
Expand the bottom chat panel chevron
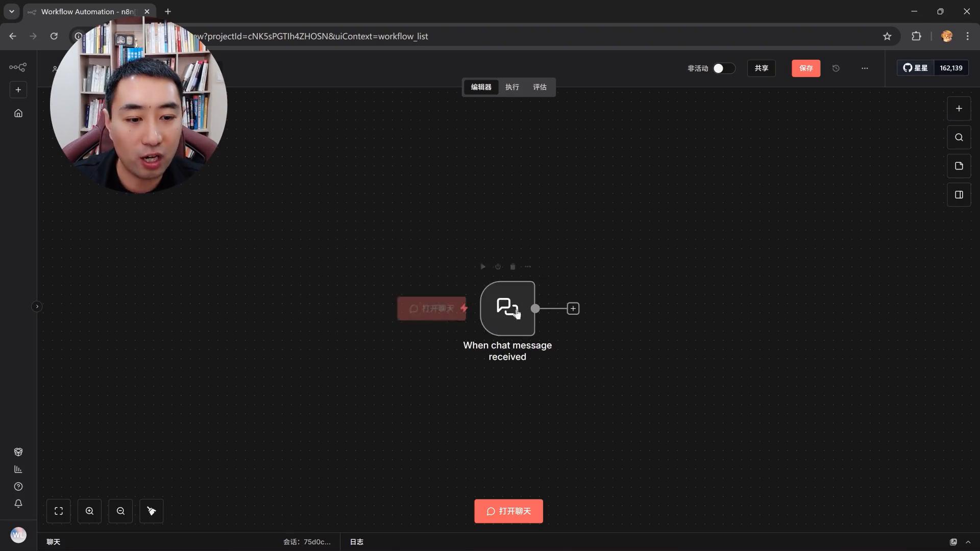[x=968, y=542]
